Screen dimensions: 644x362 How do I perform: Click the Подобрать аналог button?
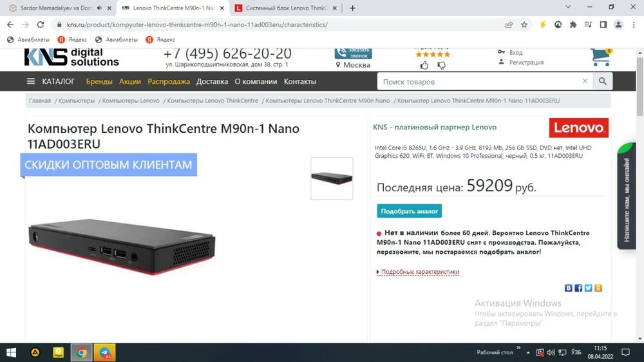(409, 211)
